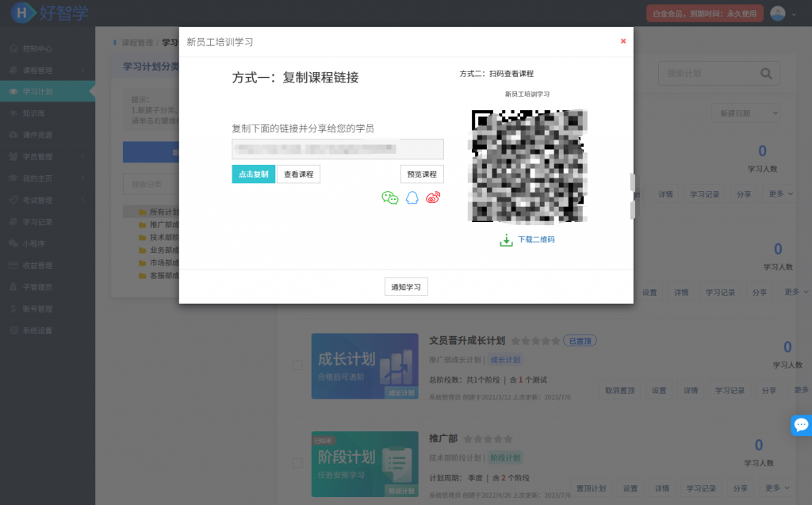Expand the 我的主页 sidebar chevron

click(82, 178)
